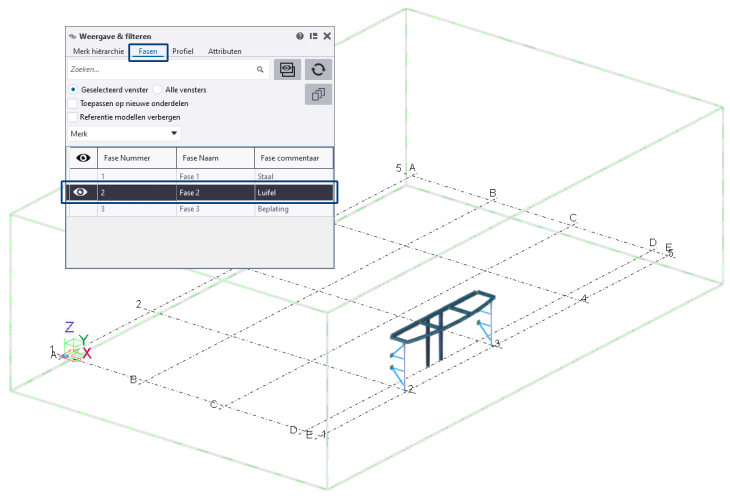Toggle visibility eye for Fase 2

82,192
